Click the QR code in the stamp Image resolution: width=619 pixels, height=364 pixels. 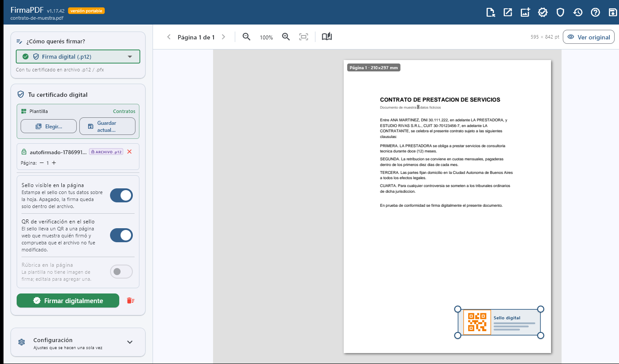477,322
